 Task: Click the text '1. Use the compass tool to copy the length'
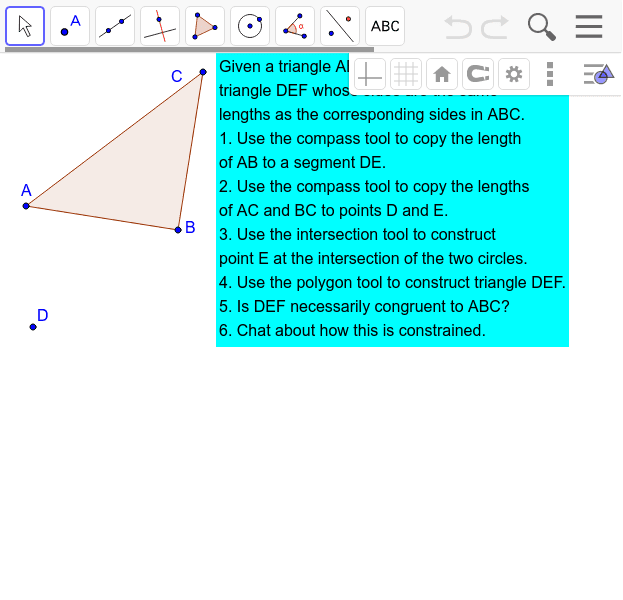pyautogui.click(x=370, y=139)
